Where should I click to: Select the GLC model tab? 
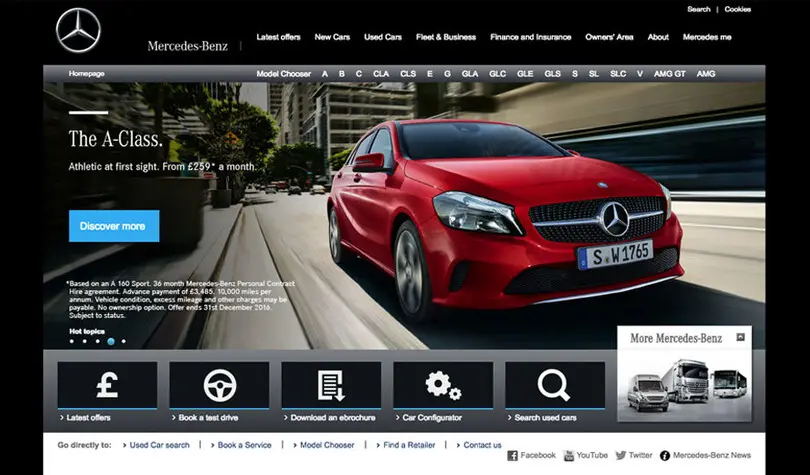pos(498,74)
